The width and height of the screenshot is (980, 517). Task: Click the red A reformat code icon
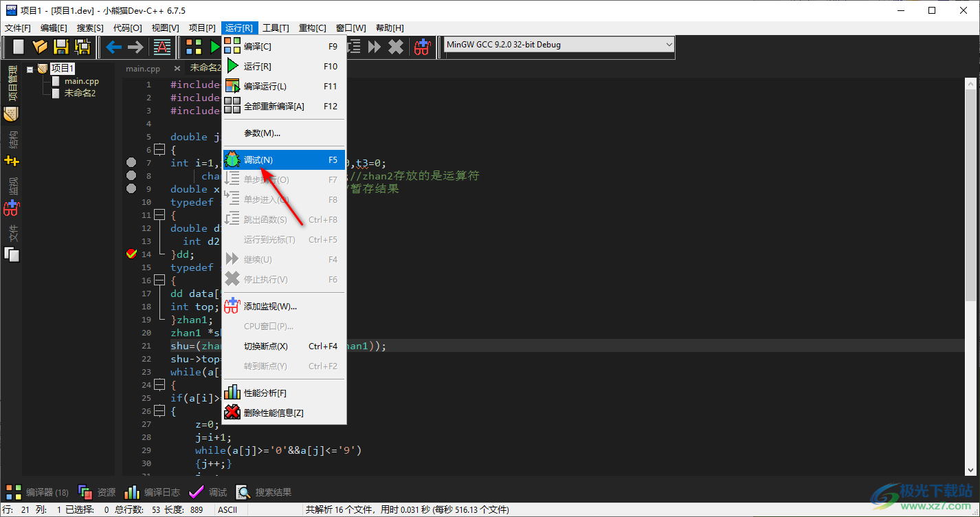point(162,47)
